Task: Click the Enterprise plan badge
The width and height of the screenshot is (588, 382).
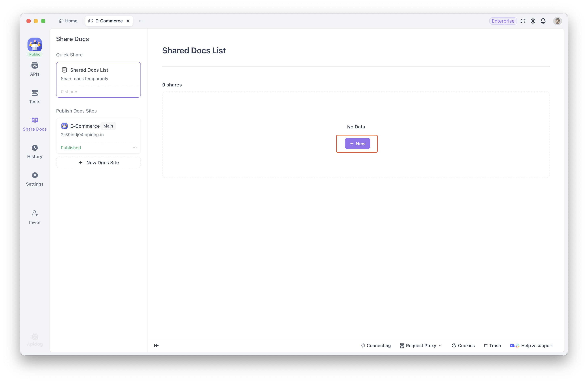Action: pyautogui.click(x=503, y=21)
